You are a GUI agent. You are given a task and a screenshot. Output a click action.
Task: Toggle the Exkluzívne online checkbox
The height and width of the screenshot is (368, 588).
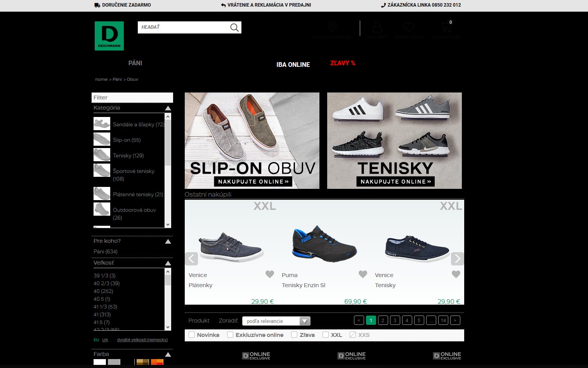[230, 335]
